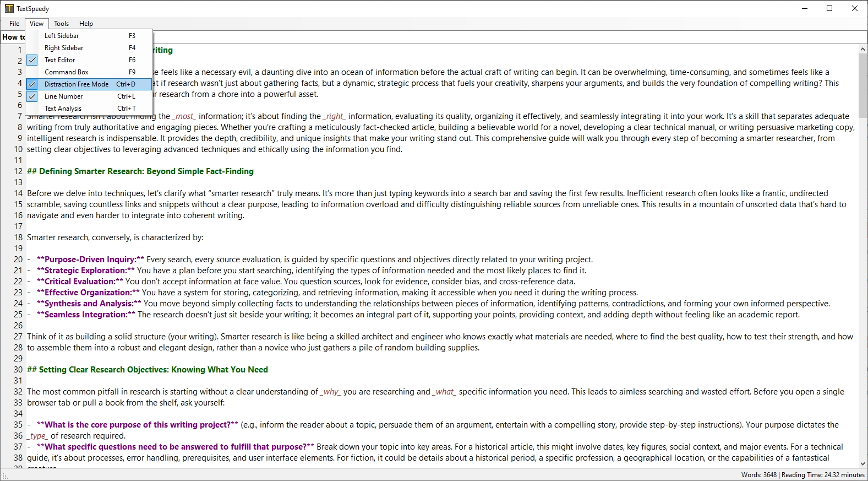Click scrollbar down arrow
The image size is (868, 481).
pos(862,464)
